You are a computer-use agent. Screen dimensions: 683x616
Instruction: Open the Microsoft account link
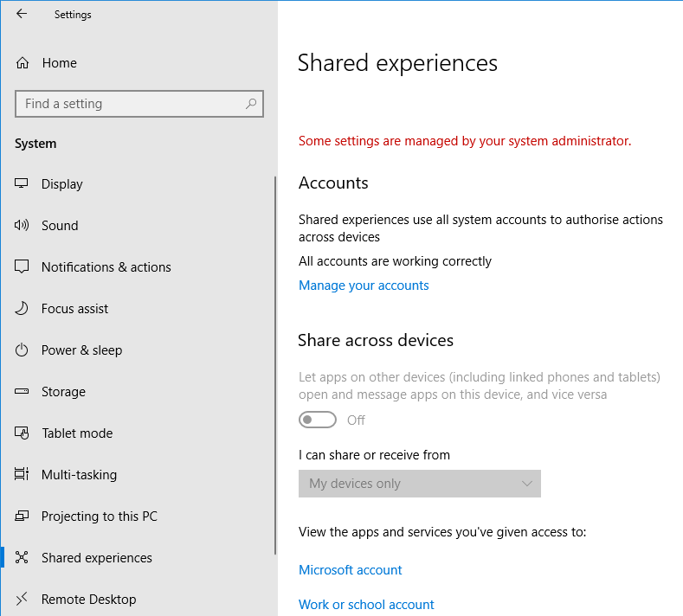pyautogui.click(x=350, y=570)
